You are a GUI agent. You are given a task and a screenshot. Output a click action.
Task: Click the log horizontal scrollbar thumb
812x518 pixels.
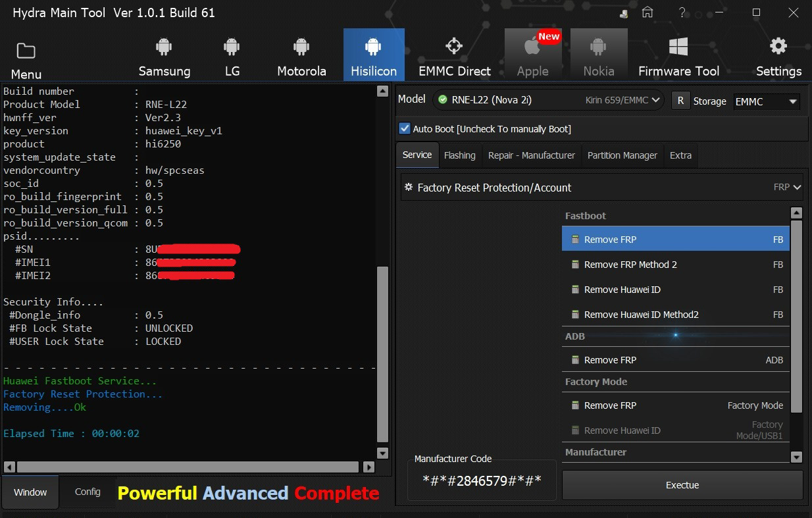tap(188, 467)
